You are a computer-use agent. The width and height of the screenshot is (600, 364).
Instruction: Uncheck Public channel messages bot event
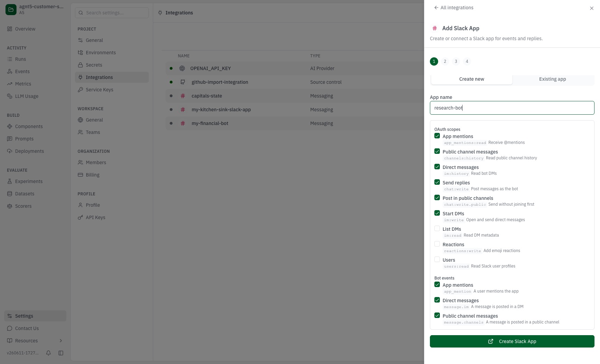437,316
